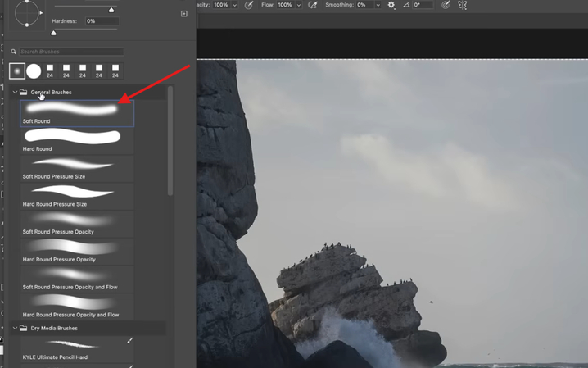Toggle pressure control for Opacity icon

248,5
